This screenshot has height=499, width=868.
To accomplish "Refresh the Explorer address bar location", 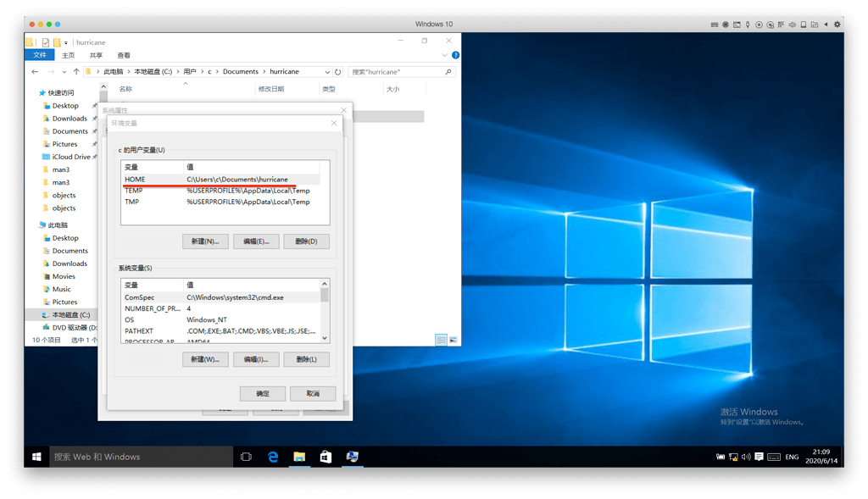I will pos(338,72).
